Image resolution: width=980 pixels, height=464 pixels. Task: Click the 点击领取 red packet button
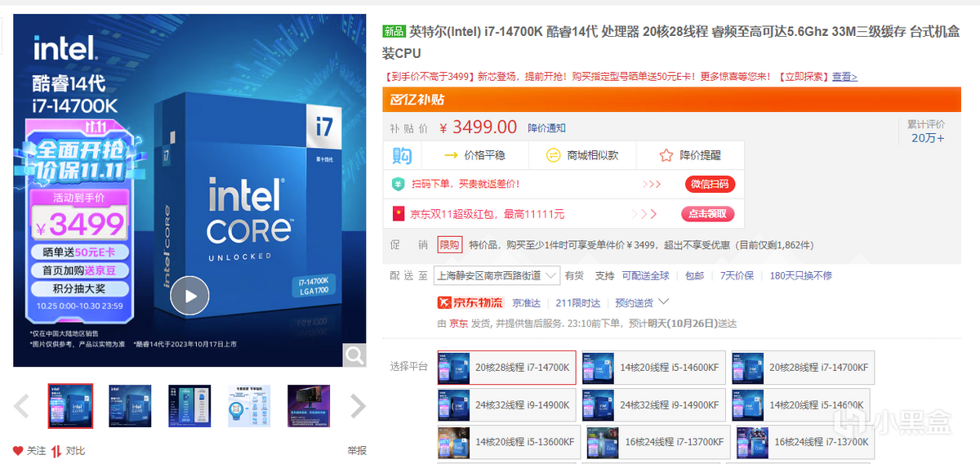(x=707, y=214)
